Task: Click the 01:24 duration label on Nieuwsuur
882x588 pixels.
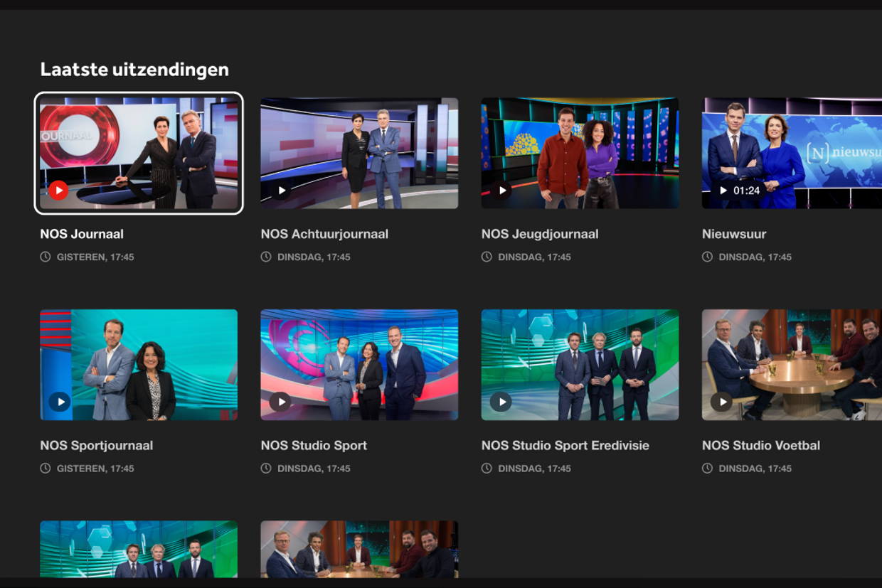Action: click(747, 191)
